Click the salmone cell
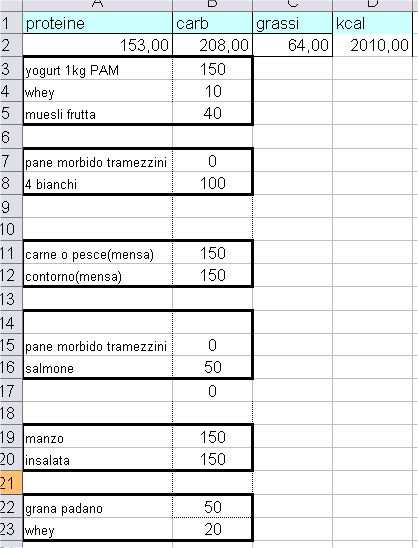418x548 pixels. pos(98,367)
